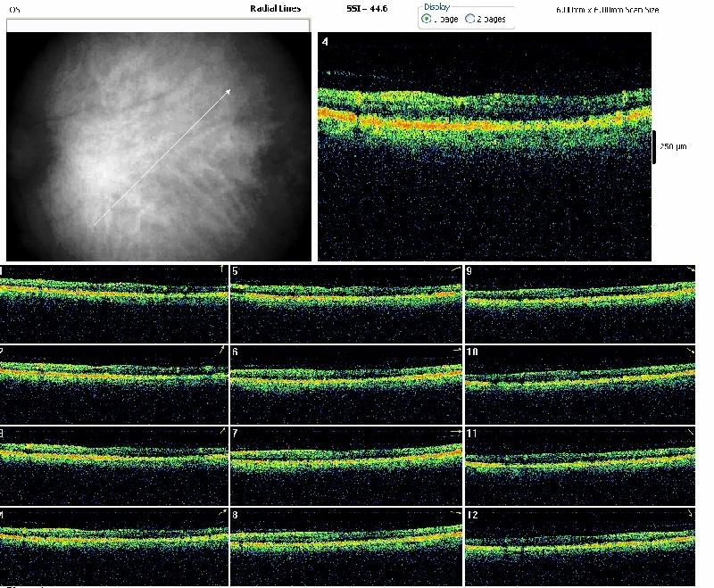Click the scan direction arrow icon in thumbnail 9
Screen dimensions: 714x588
point(690,269)
